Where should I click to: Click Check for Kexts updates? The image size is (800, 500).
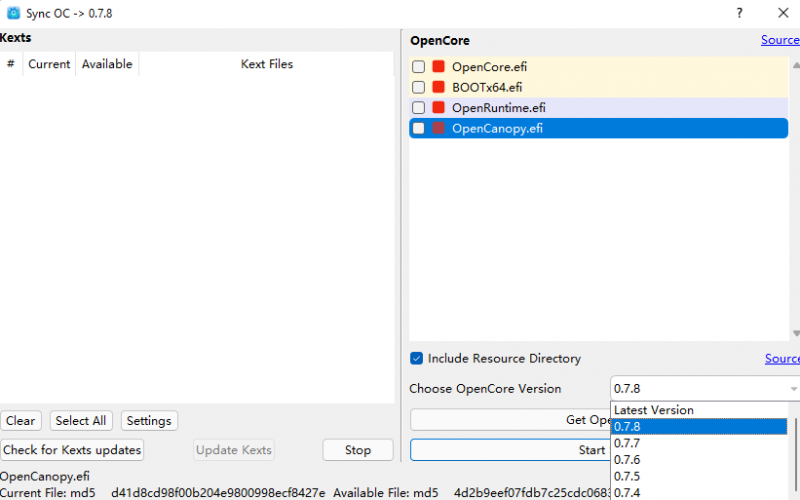[x=72, y=450]
